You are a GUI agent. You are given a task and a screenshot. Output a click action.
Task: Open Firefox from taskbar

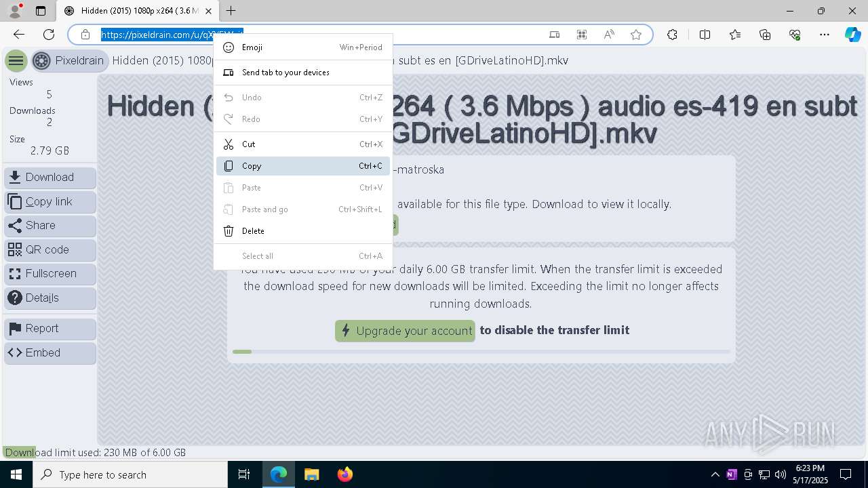[344, 474]
